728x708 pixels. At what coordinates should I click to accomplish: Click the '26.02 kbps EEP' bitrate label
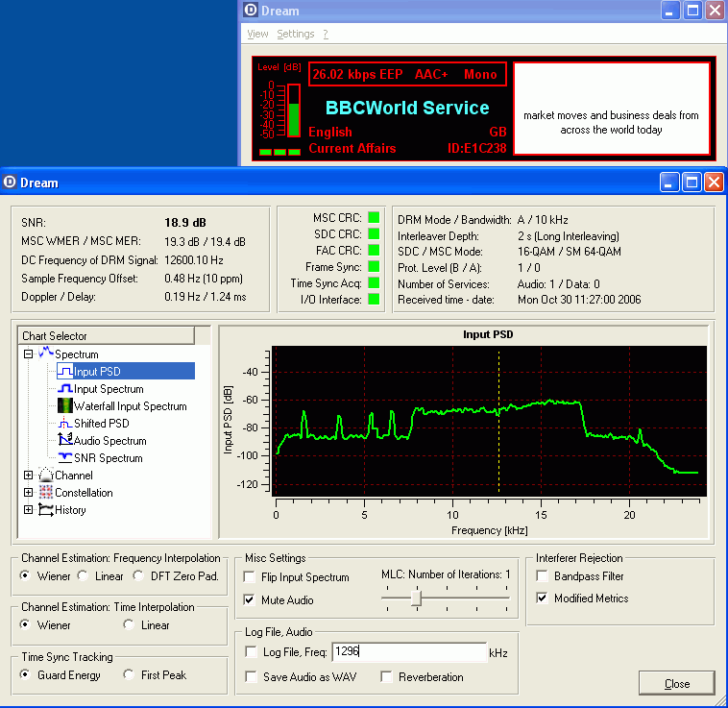(x=357, y=74)
